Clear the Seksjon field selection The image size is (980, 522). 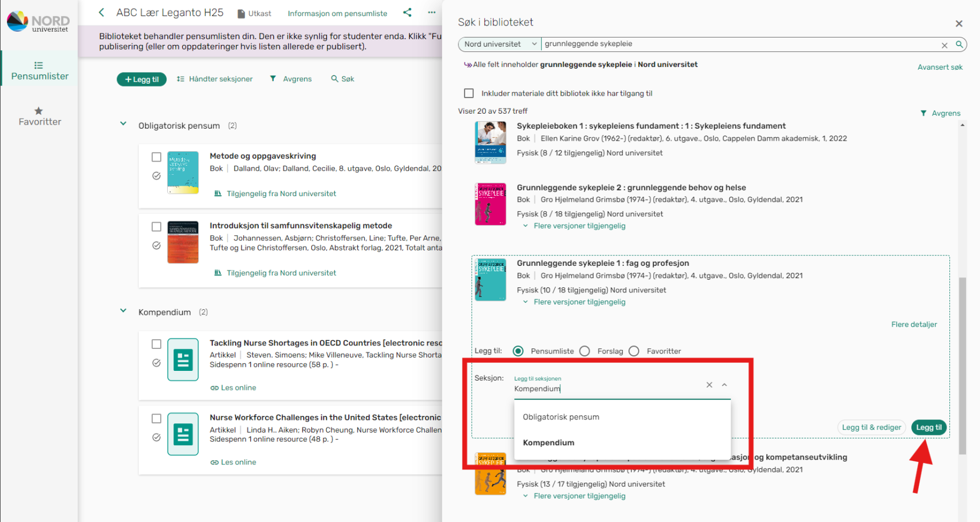pyautogui.click(x=710, y=385)
